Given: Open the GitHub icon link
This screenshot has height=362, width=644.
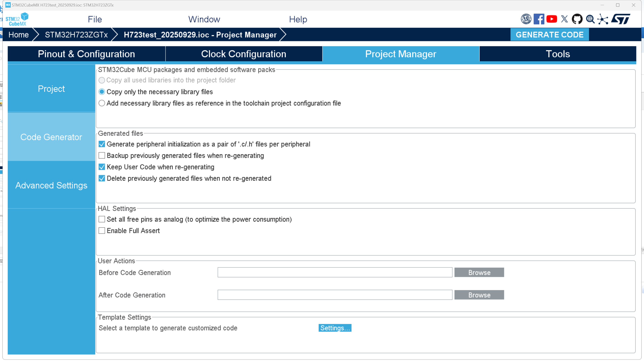Looking at the screenshot, I should [x=577, y=19].
